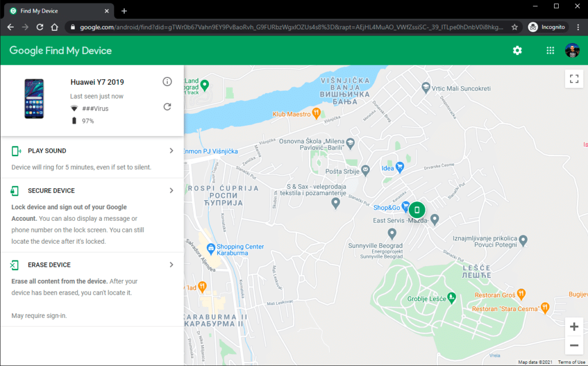Click the Huawei Y7 2019 device name
This screenshot has height=366, width=588.
(97, 82)
